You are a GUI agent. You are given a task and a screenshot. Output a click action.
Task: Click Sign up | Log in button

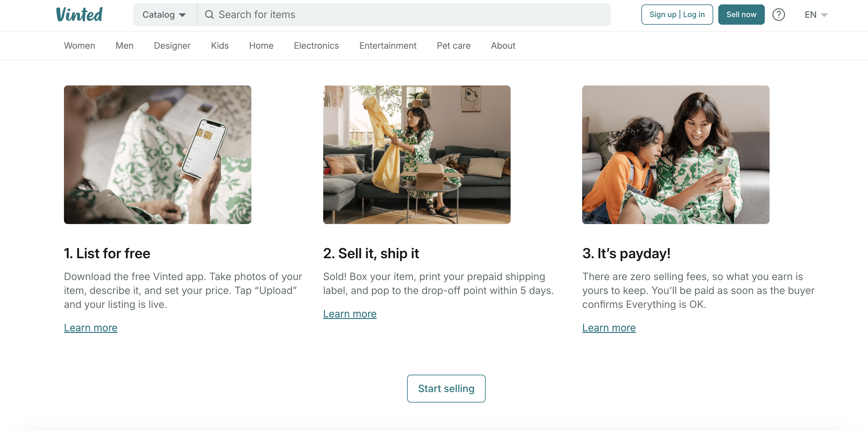coord(677,15)
